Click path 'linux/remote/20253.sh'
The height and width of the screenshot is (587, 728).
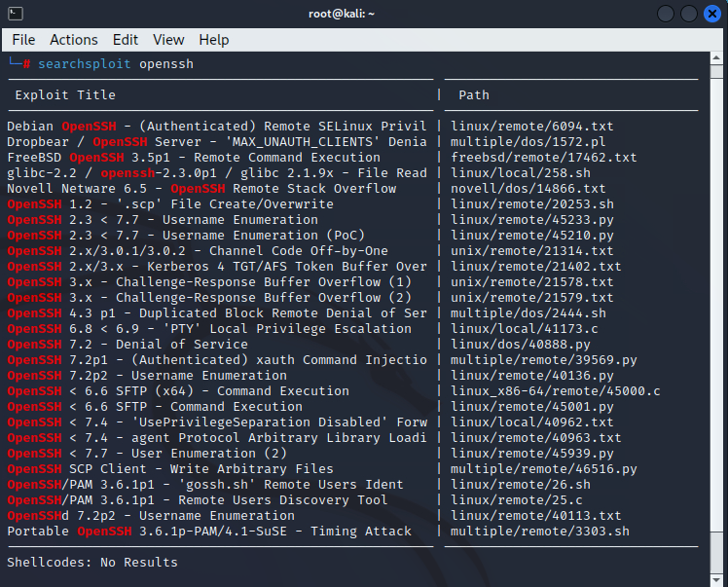(x=531, y=203)
